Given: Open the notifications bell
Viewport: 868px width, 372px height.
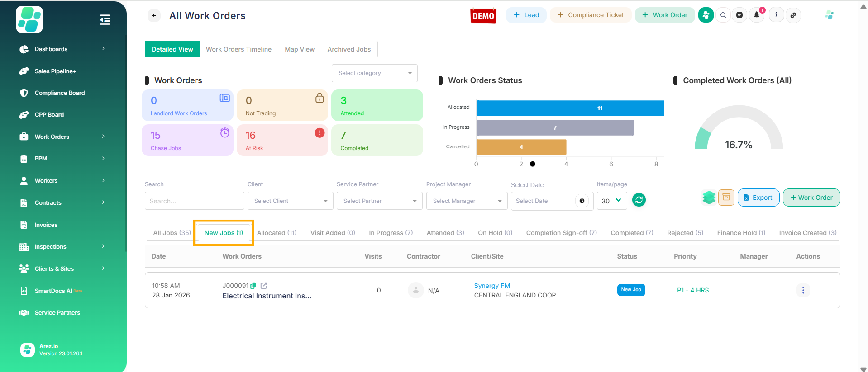Looking at the screenshot, I should tap(757, 15).
